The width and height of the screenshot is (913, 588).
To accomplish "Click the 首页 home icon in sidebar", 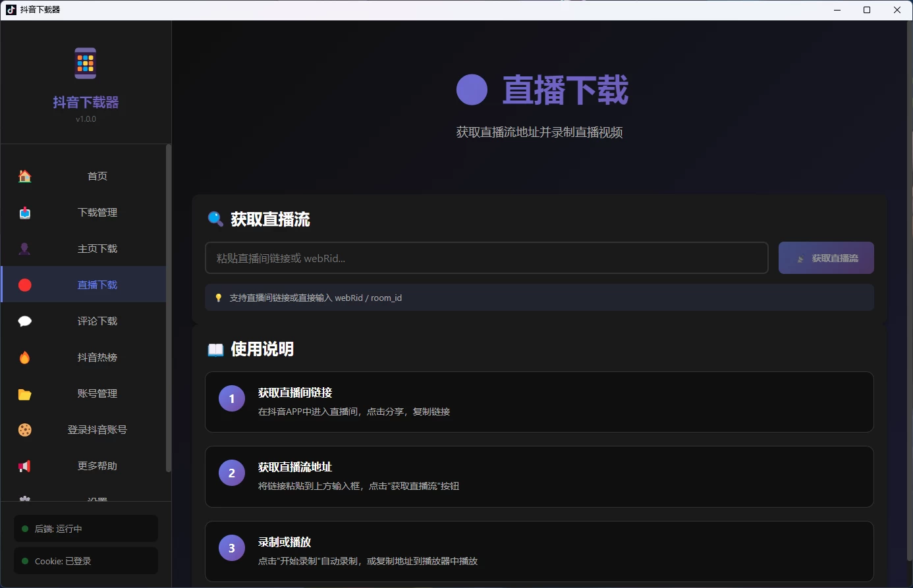I will [x=24, y=176].
